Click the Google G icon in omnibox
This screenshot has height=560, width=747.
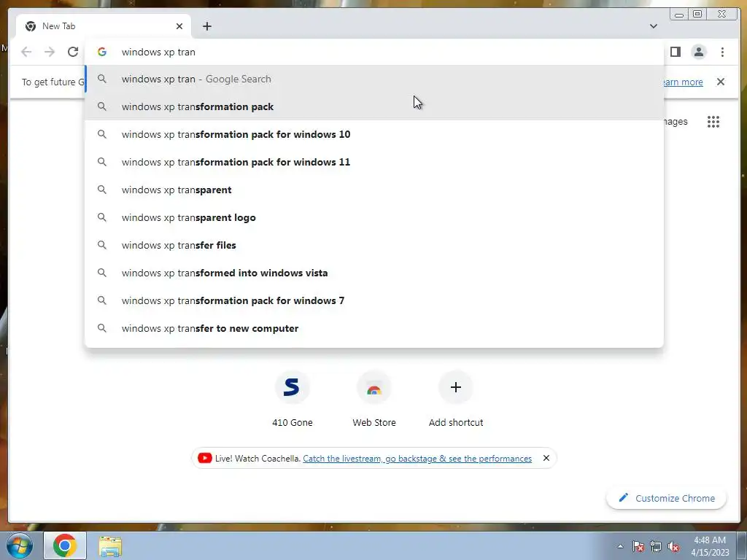[x=102, y=52]
